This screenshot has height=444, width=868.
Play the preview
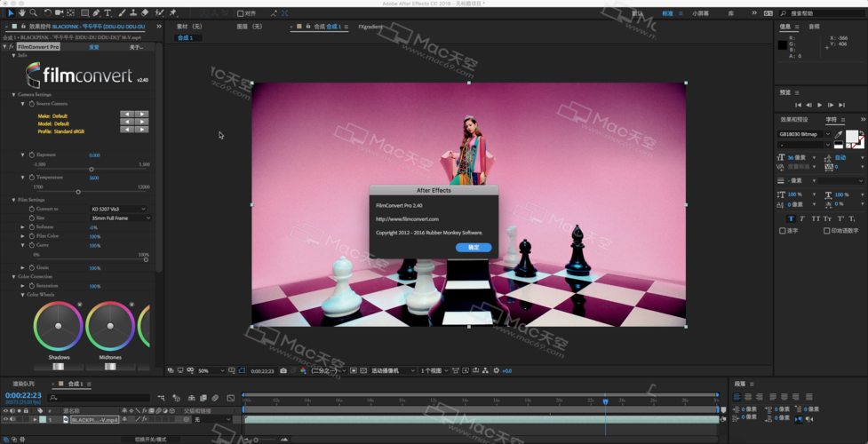(820, 105)
